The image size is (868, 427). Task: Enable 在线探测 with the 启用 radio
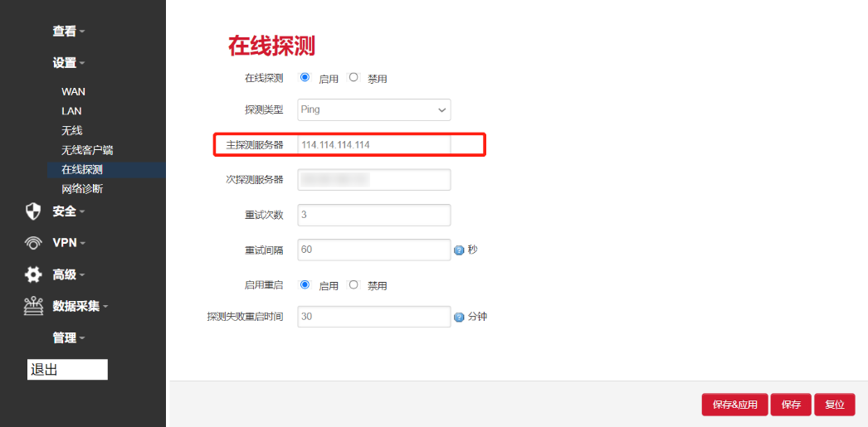305,77
